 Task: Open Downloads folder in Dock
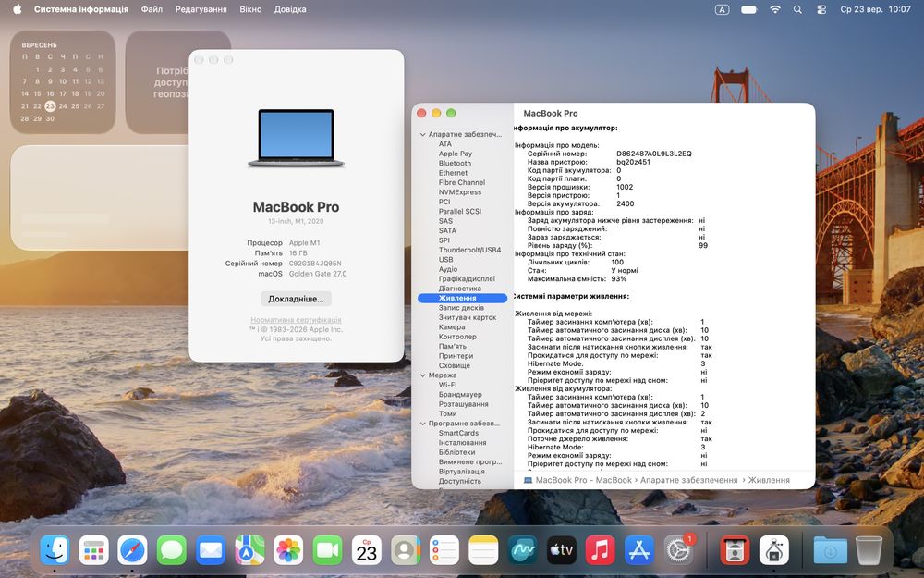point(830,550)
